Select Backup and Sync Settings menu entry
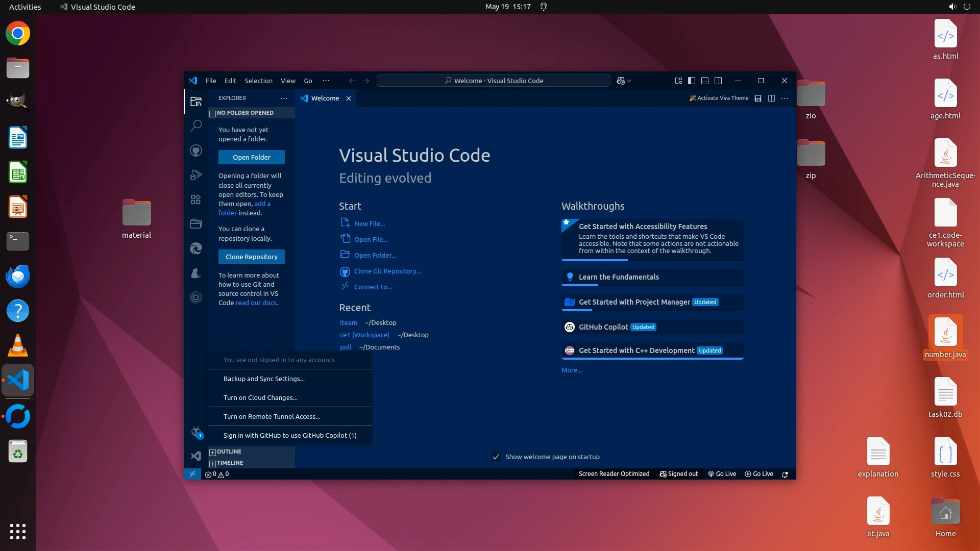 point(264,379)
